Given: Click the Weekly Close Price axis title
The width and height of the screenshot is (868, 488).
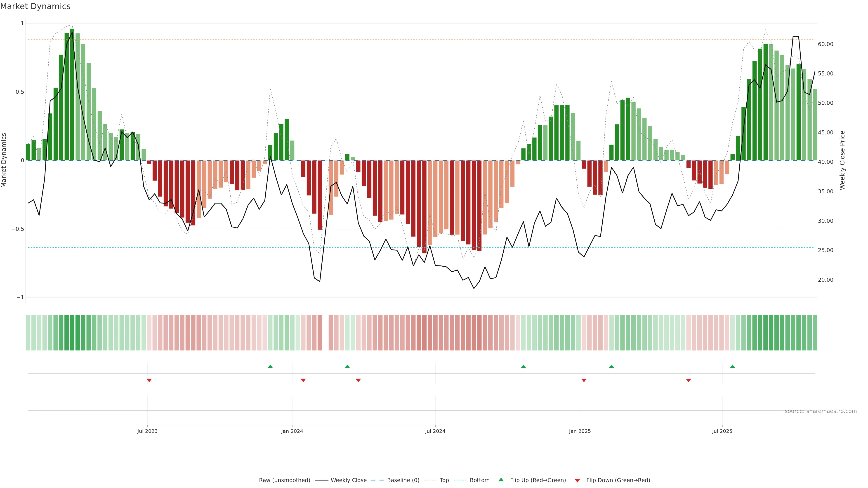Looking at the screenshot, I should tap(842, 160).
